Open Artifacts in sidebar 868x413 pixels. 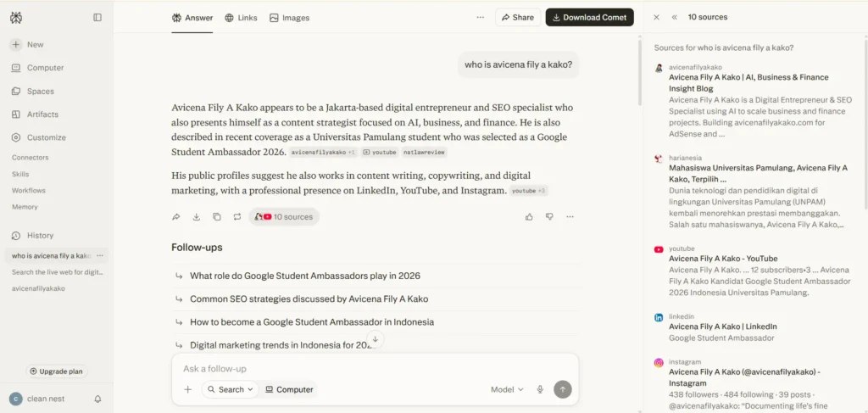(35, 114)
